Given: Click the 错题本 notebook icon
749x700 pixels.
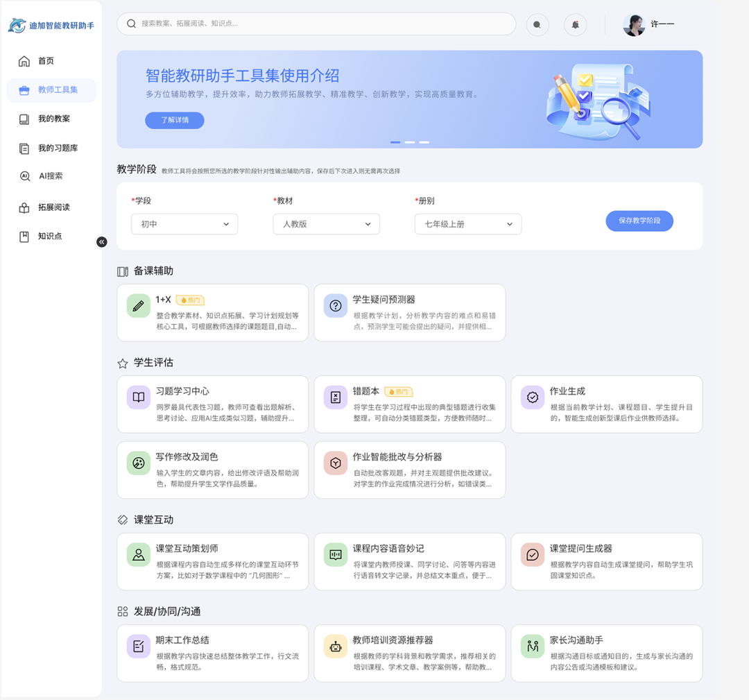Looking at the screenshot, I should 336,398.
